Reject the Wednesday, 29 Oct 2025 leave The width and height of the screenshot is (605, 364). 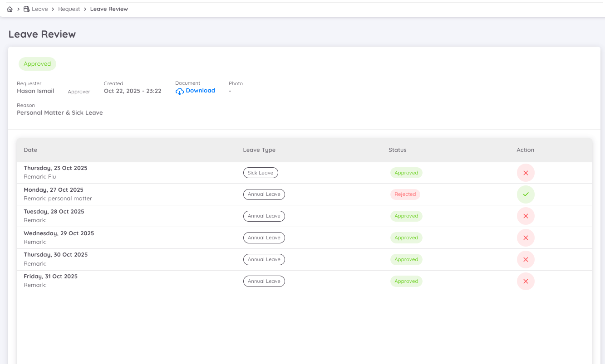tap(526, 238)
